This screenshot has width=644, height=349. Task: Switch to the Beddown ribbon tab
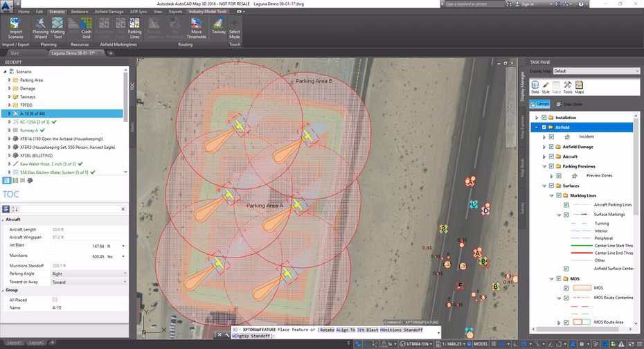pyautogui.click(x=80, y=12)
